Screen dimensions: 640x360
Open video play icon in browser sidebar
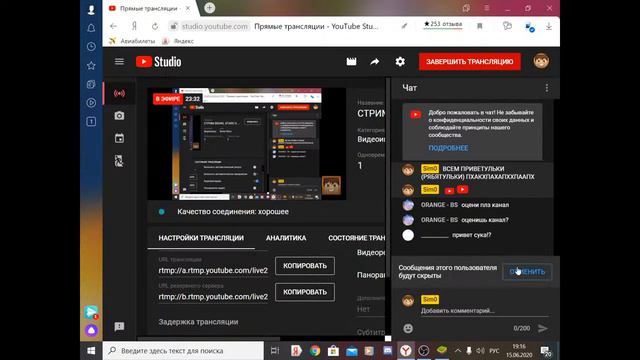(x=91, y=102)
